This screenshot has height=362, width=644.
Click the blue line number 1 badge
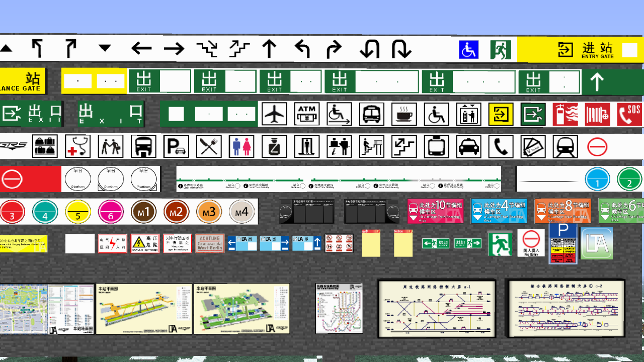point(598,179)
